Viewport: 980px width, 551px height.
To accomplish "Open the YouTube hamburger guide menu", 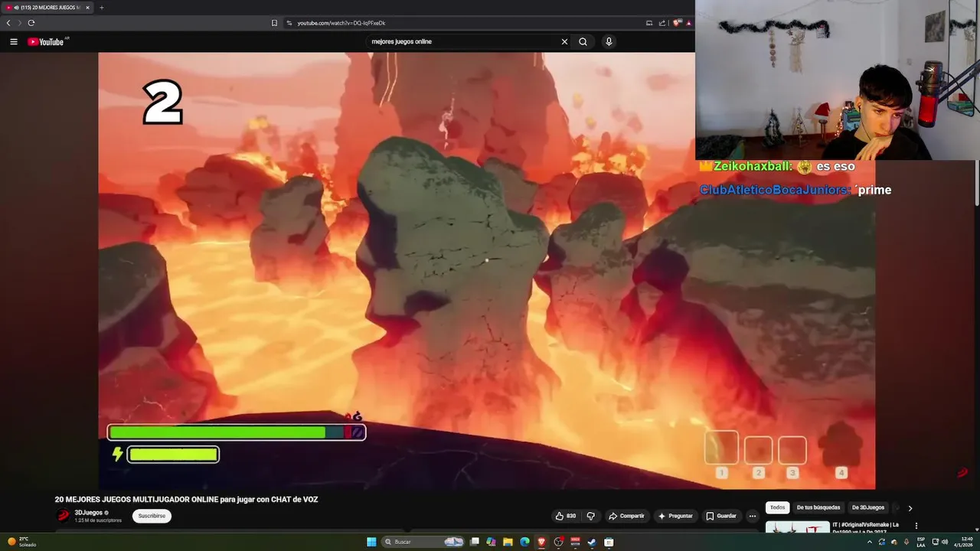I will tap(14, 41).
